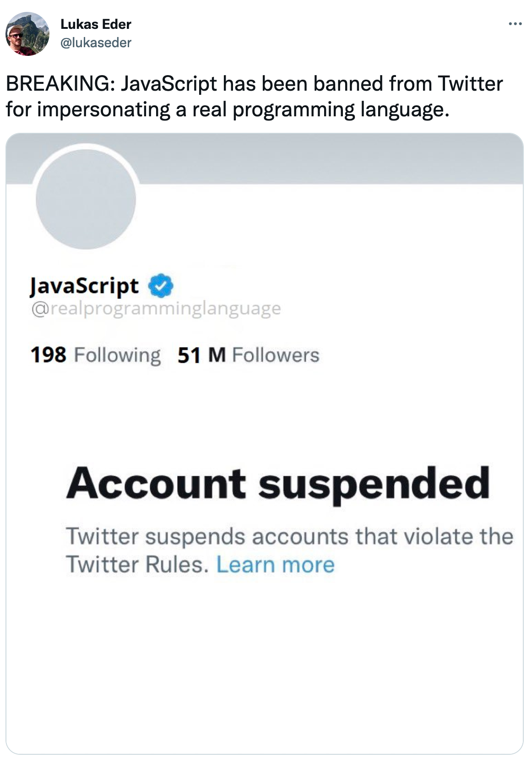This screenshot has width=532, height=763.
Task: Click the bold JavaScript account name
Action: (84, 286)
